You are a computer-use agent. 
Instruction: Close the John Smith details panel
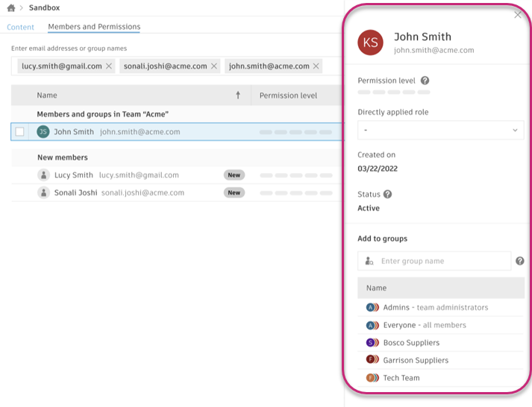(x=517, y=15)
